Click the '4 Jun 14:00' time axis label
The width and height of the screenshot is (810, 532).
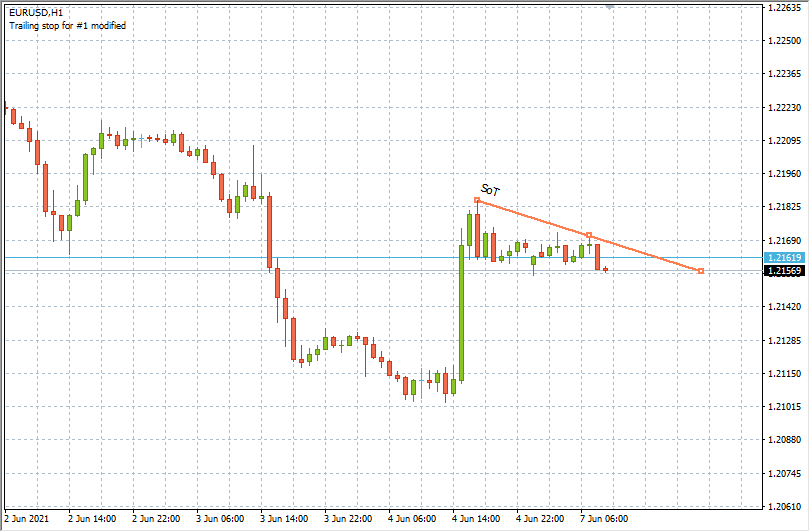click(x=477, y=519)
